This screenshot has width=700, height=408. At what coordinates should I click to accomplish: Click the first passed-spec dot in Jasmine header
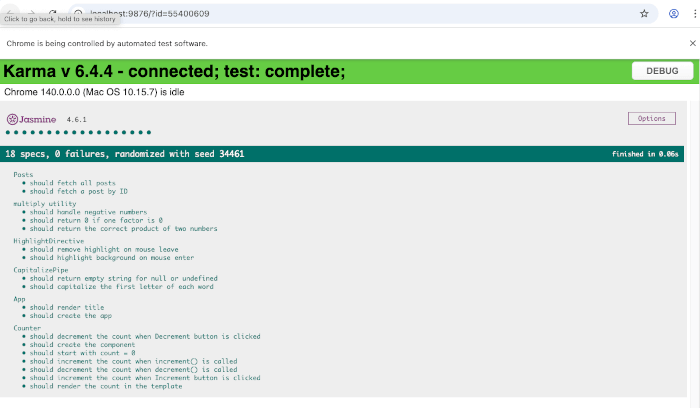pyautogui.click(x=8, y=132)
